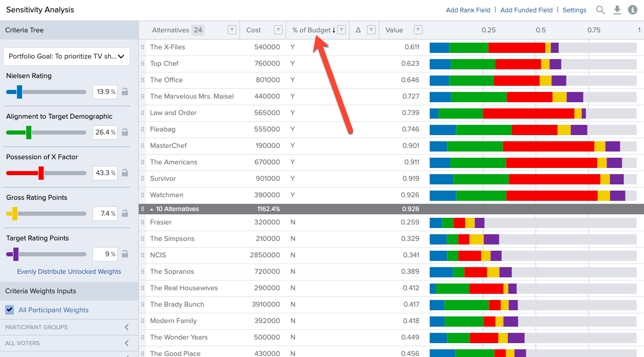Toggle the Target Rating Points lock

[x=124, y=254]
